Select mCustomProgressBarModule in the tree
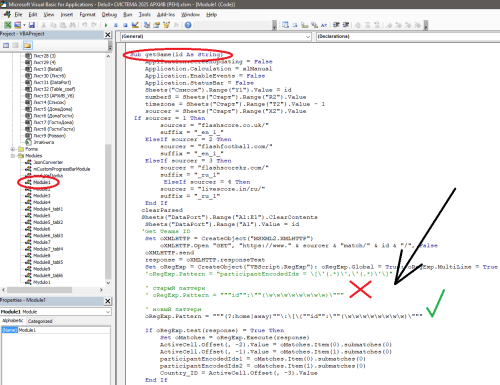500x385 pixels. (x=61, y=169)
